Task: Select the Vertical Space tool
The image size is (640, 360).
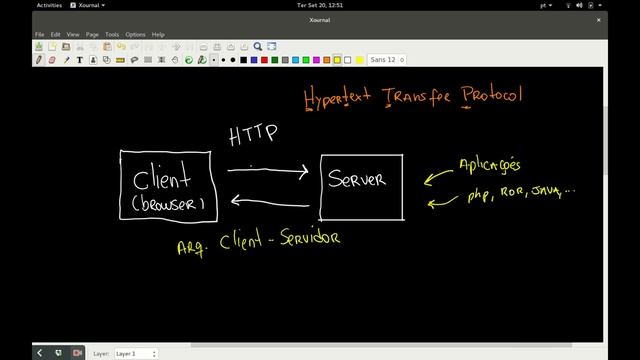Action: 162,60
